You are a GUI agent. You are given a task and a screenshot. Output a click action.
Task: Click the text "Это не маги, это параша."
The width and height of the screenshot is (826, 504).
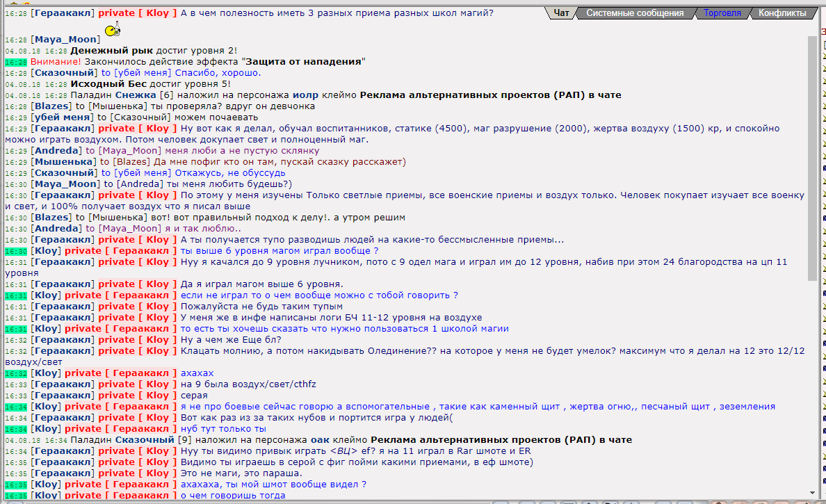241,473
